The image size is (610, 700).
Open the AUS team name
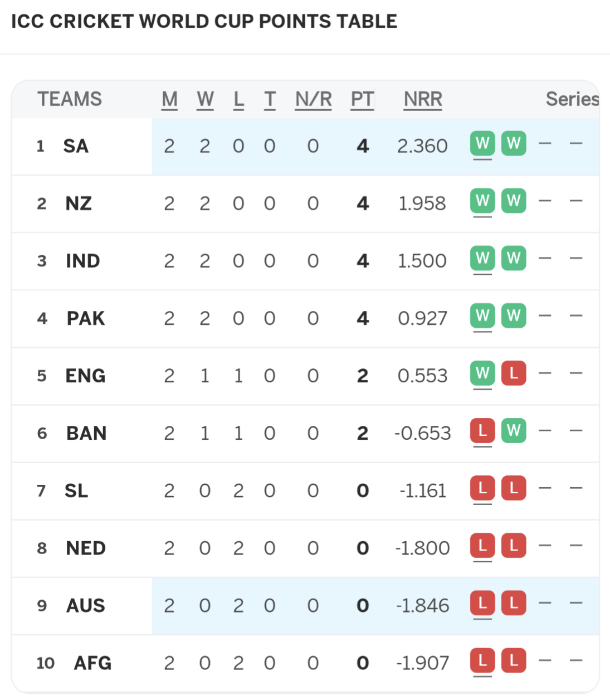point(85,605)
